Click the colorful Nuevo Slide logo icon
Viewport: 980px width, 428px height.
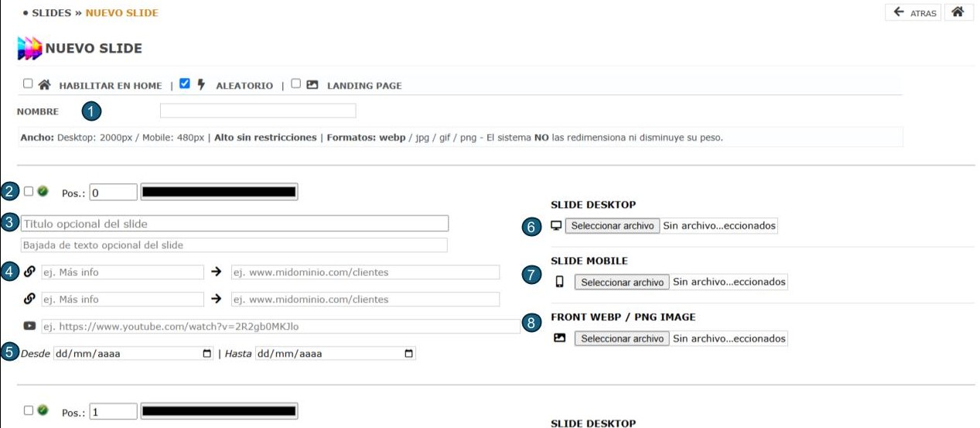pos(29,49)
